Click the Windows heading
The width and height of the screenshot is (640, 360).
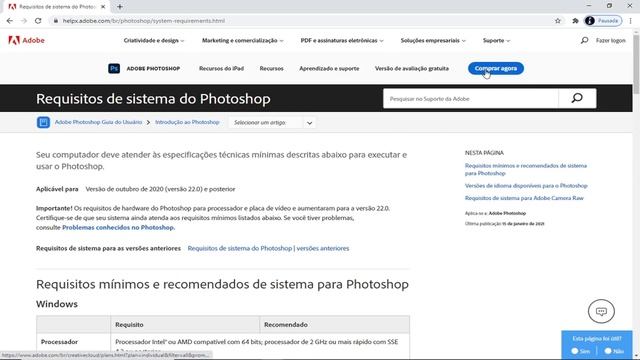(x=57, y=304)
